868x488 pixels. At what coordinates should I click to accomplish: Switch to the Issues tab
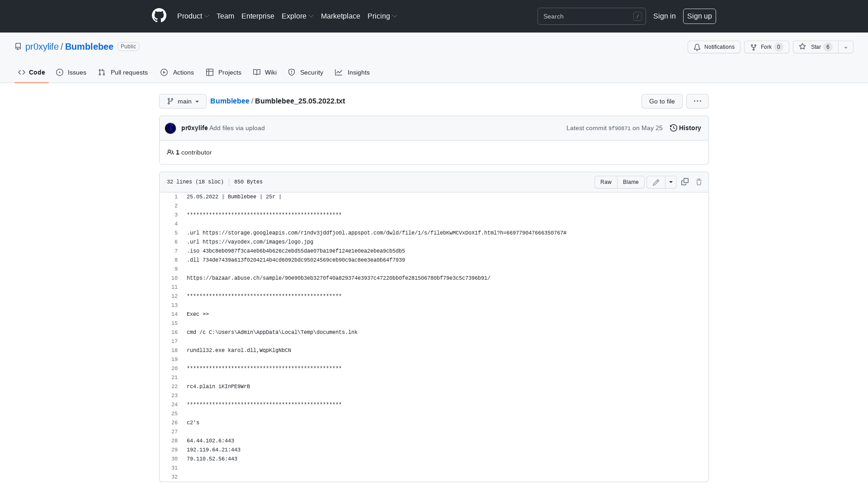click(71, 72)
